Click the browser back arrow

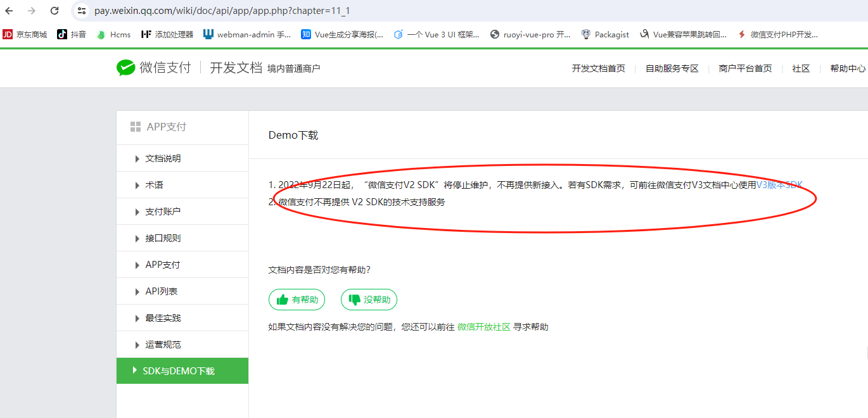(9, 11)
